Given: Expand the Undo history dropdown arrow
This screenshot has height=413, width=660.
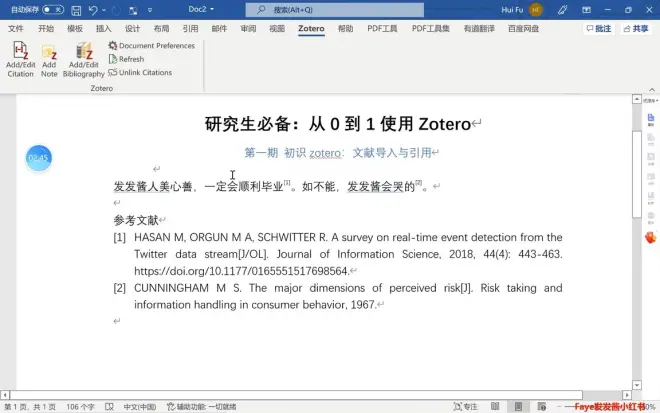Looking at the screenshot, I should click(104, 10).
